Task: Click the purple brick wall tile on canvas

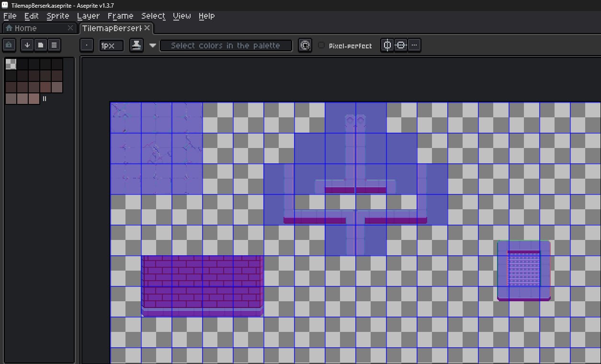Action: (202, 286)
